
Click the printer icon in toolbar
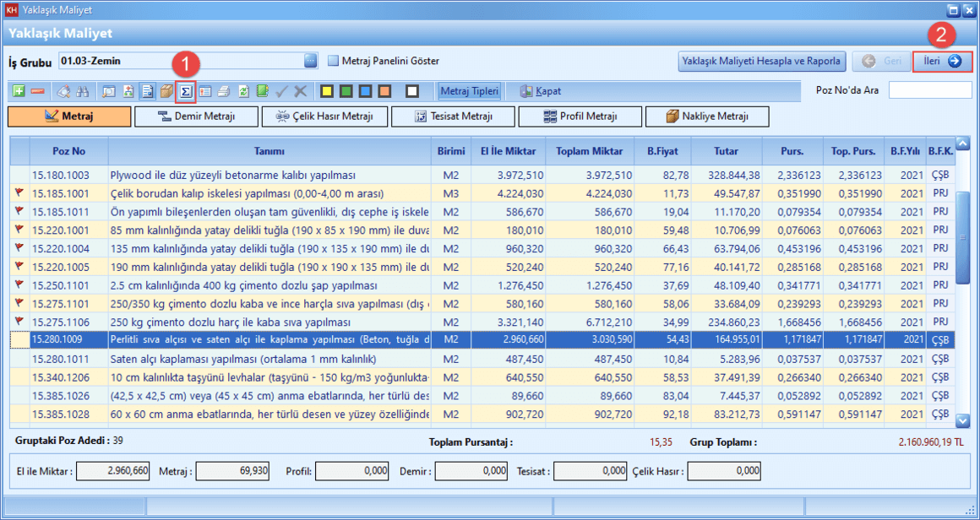click(224, 91)
